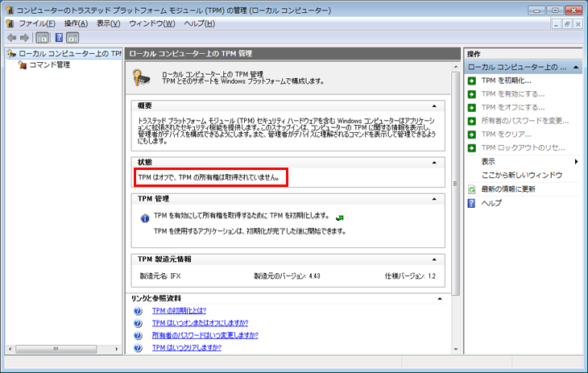Click the TPM を初期化... action
The image size is (588, 373).
point(506,81)
